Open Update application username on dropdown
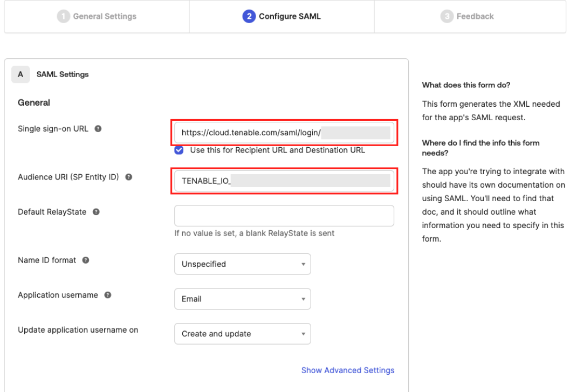Viewport: 570px width, 392px height. [242, 334]
